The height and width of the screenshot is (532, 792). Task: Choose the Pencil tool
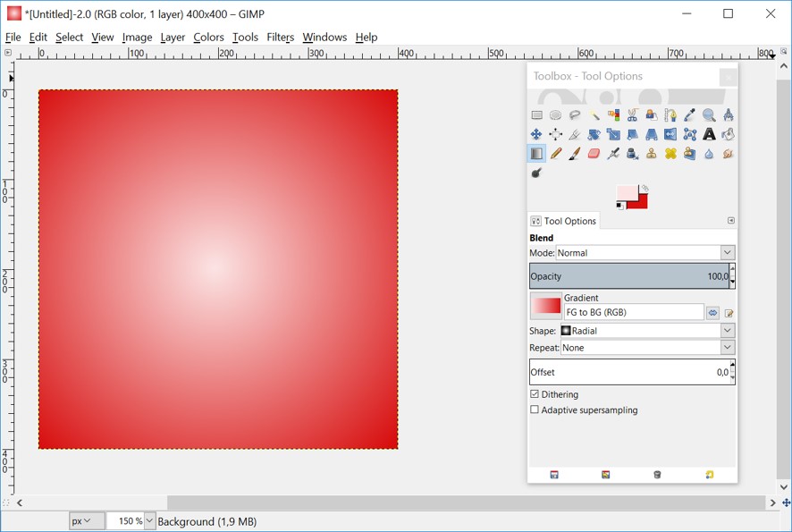click(x=556, y=154)
